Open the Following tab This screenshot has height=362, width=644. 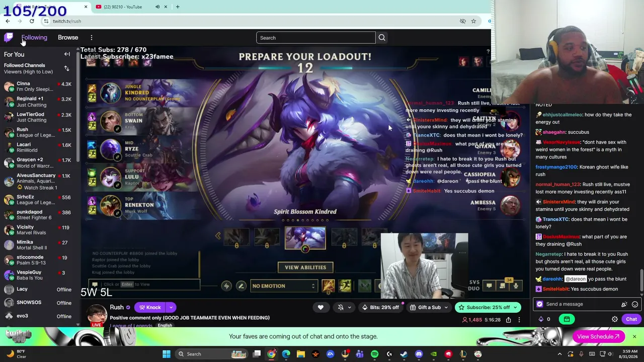34,37
